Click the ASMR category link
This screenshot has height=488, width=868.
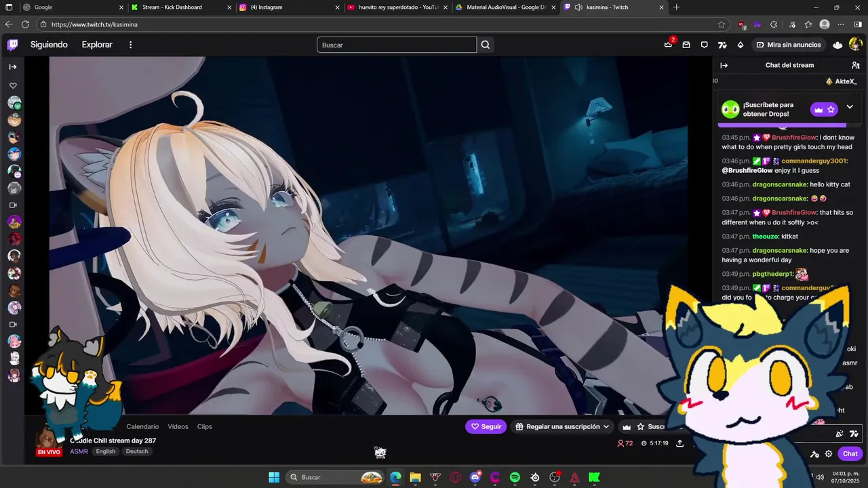tap(79, 451)
